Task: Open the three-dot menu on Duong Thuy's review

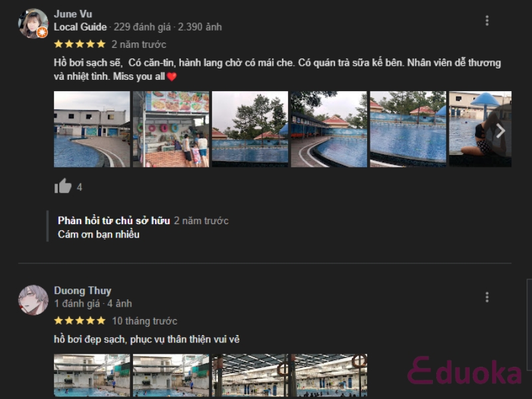Action: click(x=487, y=297)
